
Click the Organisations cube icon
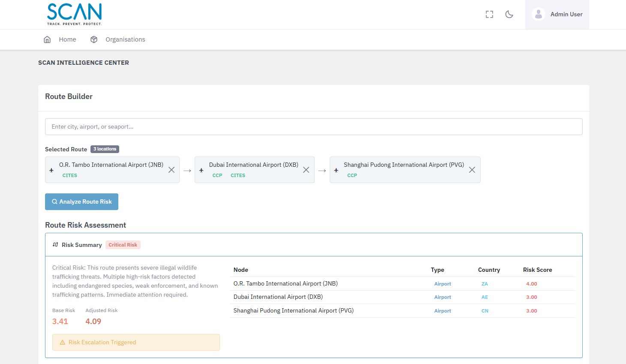(x=94, y=39)
